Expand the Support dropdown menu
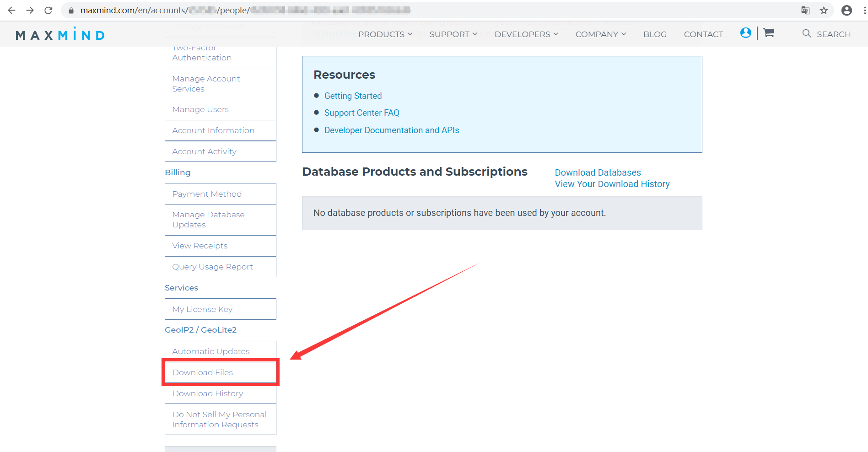 coord(453,34)
